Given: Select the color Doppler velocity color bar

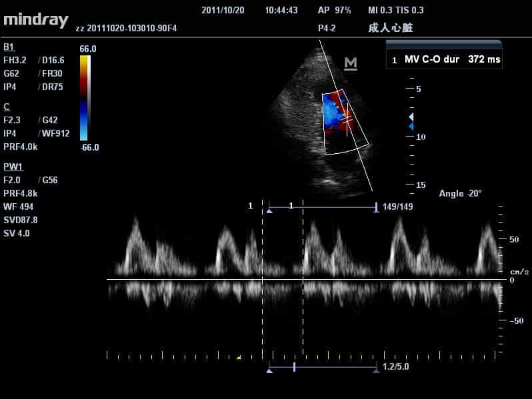Looking at the screenshot, I should click(x=85, y=98).
